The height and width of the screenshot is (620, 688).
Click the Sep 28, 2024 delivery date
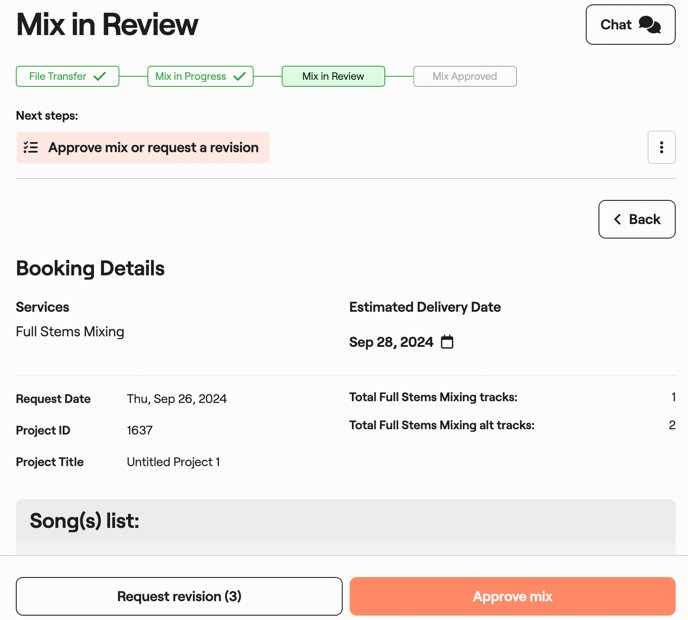click(391, 342)
